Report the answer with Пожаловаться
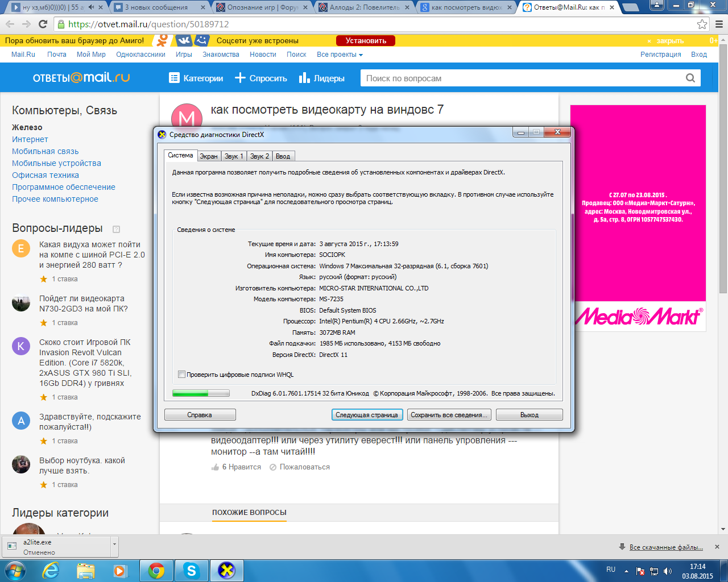The width and height of the screenshot is (728, 582). click(x=300, y=467)
